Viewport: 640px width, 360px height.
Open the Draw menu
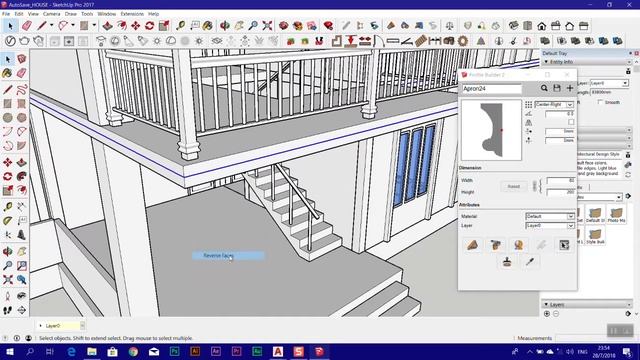[71, 14]
